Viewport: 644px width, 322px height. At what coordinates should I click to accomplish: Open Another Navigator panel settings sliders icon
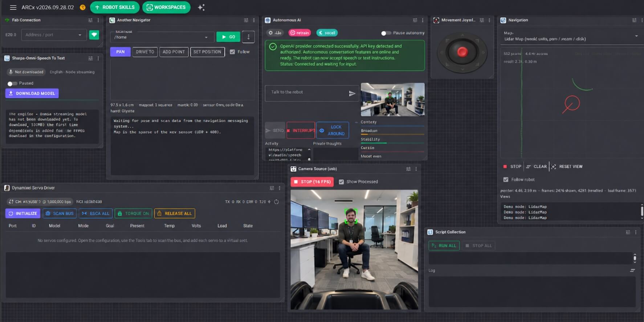click(246, 20)
